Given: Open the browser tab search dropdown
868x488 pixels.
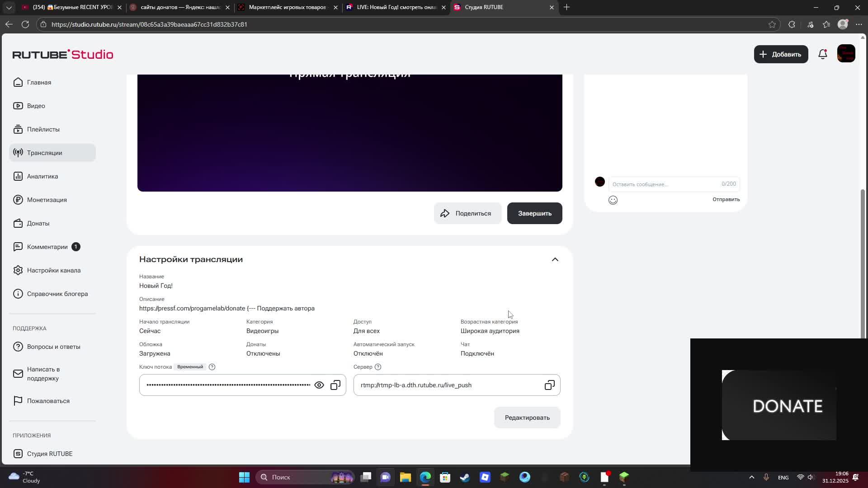Looking at the screenshot, I should click(9, 7).
